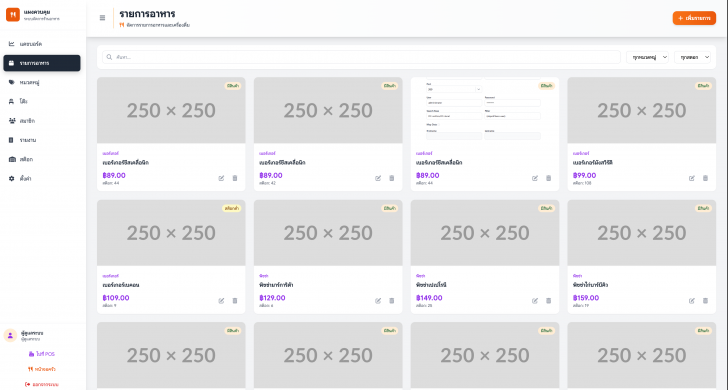Edit the ฿159.00 pizza item
728x390 pixels.
coord(692,301)
